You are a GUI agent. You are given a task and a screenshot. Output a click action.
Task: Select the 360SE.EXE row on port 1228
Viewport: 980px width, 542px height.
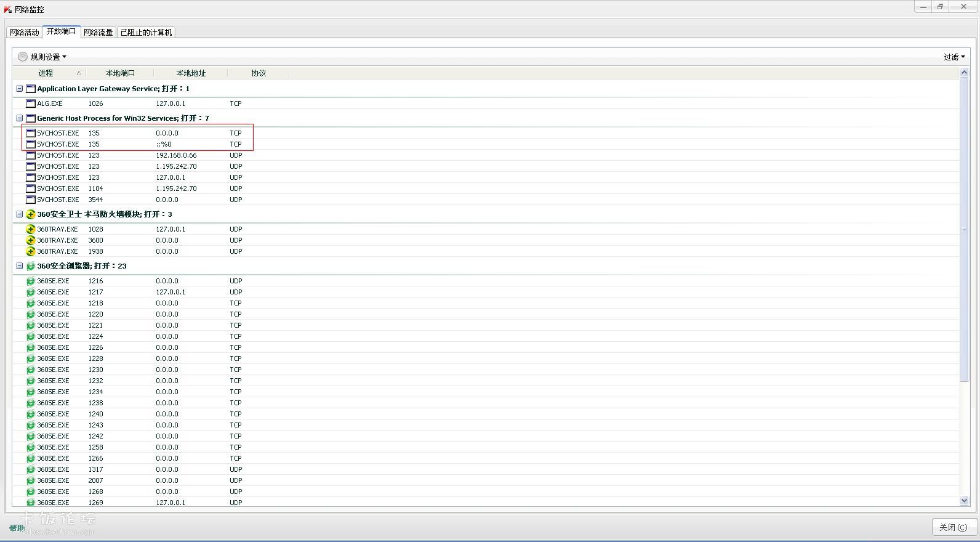[486, 358]
